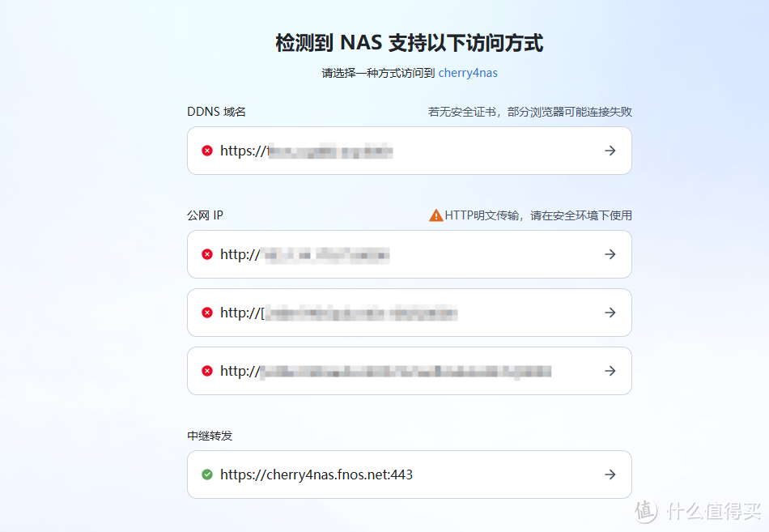Click the red error icon on DDNS row
This screenshot has height=532, width=769.
click(x=207, y=151)
